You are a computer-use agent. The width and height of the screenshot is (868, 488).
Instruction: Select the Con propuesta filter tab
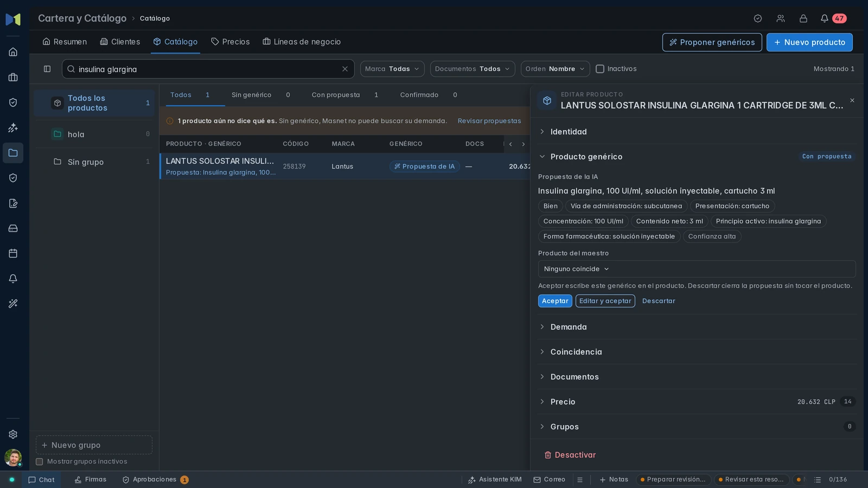click(x=344, y=95)
